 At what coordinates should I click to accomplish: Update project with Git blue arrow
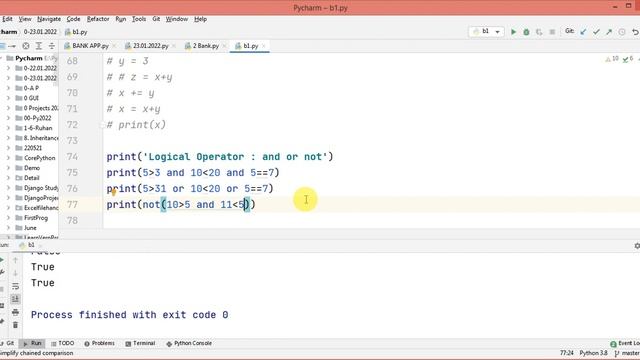point(583,32)
